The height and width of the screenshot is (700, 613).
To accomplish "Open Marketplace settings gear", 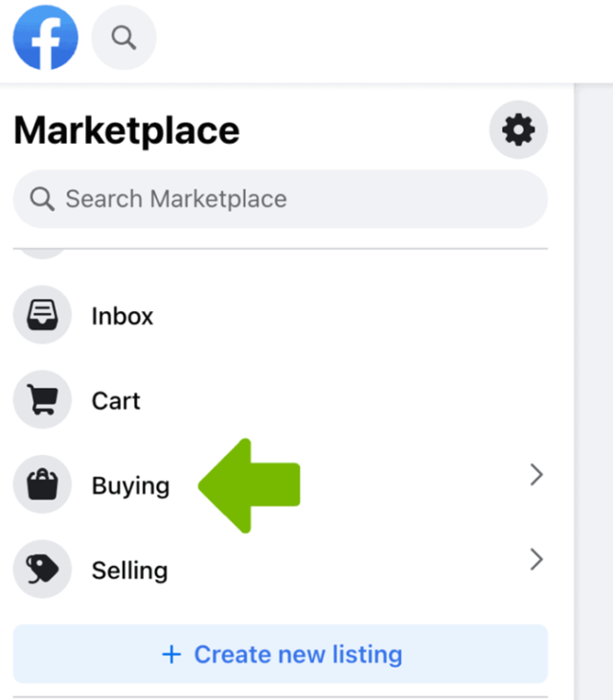I will pyautogui.click(x=518, y=129).
